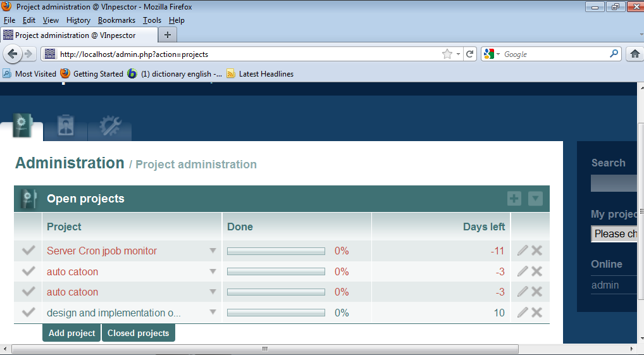
Task: Open the projects tab icon in navigation
Action: click(x=22, y=125)
